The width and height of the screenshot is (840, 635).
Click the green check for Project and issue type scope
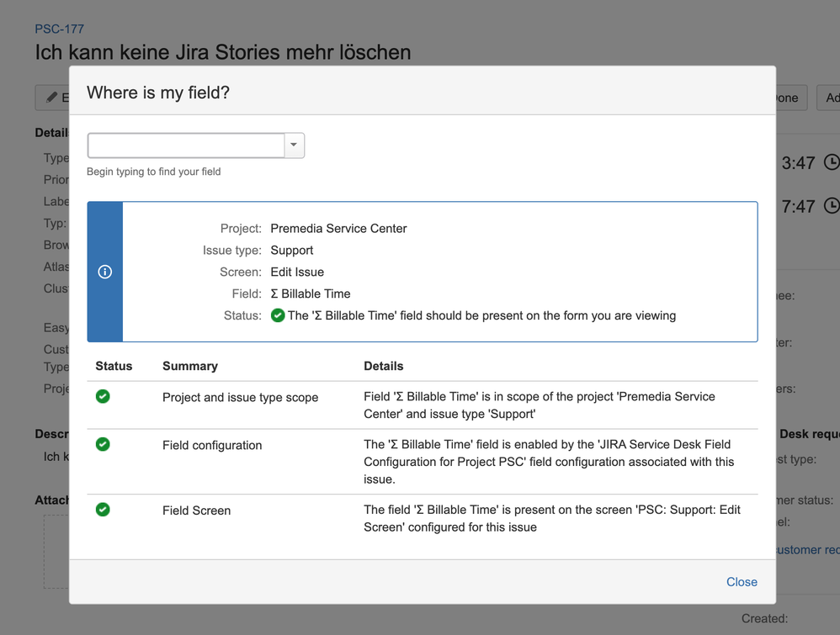click(x=103, y=396)
